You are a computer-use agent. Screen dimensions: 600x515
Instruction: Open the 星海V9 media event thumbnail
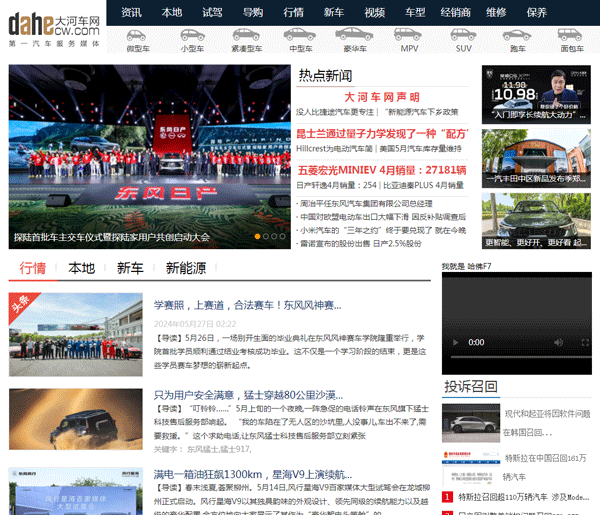(x=76, y=491)
